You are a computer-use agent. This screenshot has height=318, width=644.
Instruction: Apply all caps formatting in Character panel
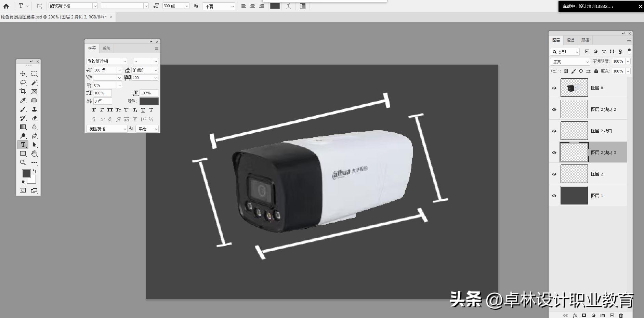point(109,110)
